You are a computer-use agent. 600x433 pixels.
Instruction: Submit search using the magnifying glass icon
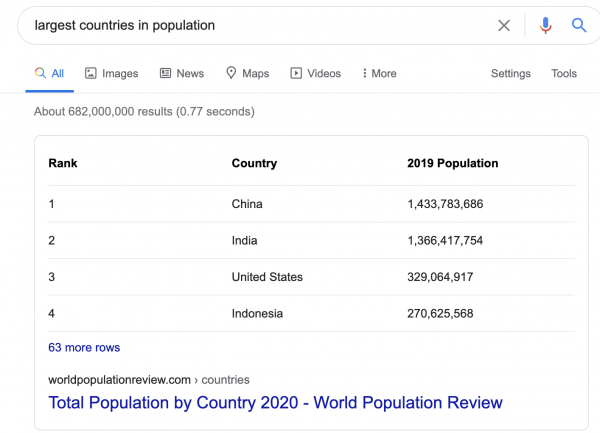tap(579, 25)
